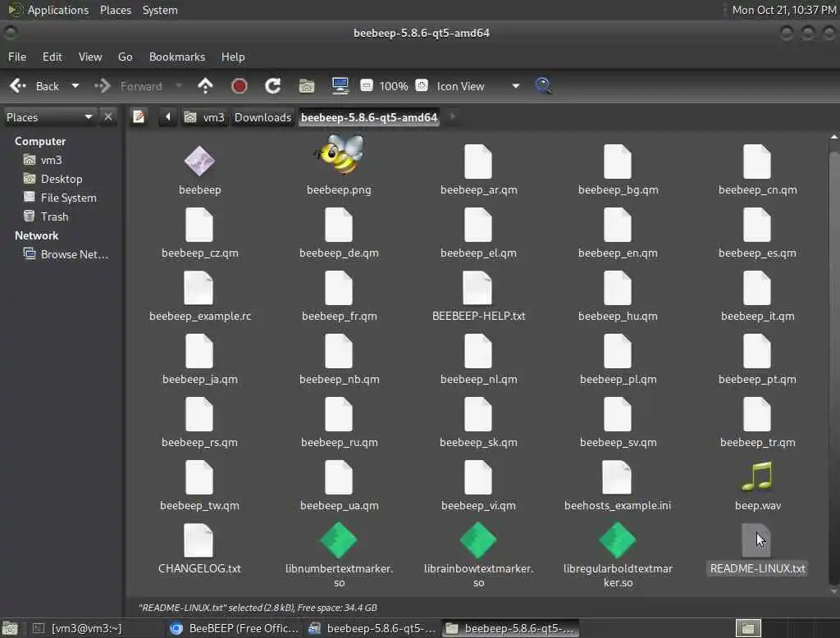Viewport: 840px width, 638px height.
Task: Open the System panel menu
Action: coord(160,10)
